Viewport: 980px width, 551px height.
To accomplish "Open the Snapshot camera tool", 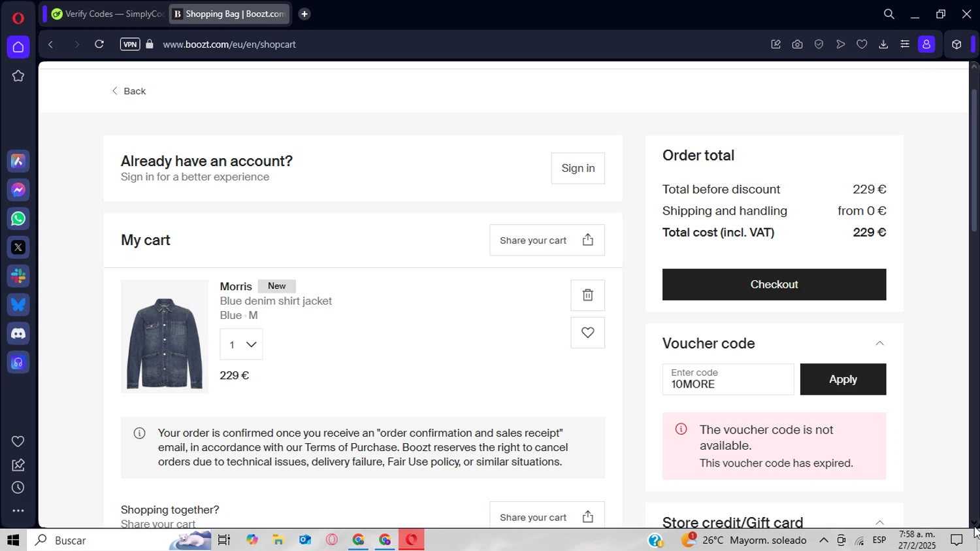I will 797,44.
